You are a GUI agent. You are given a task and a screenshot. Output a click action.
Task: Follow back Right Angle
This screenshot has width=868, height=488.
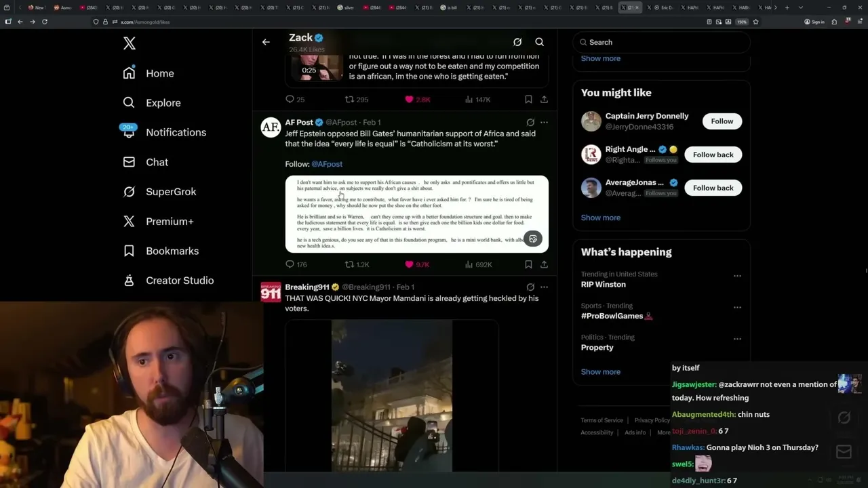(x=713, y=155)
